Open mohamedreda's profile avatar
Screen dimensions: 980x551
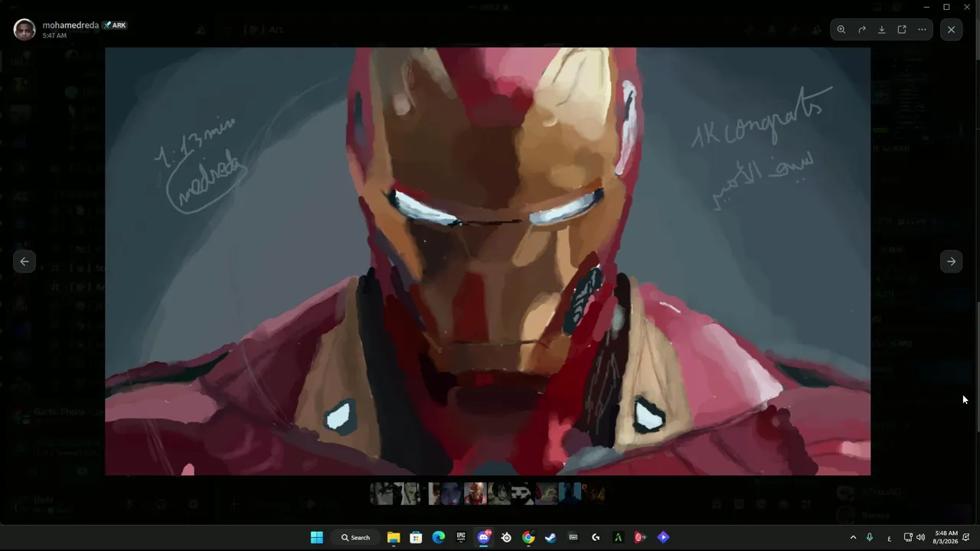click(24, 30)
